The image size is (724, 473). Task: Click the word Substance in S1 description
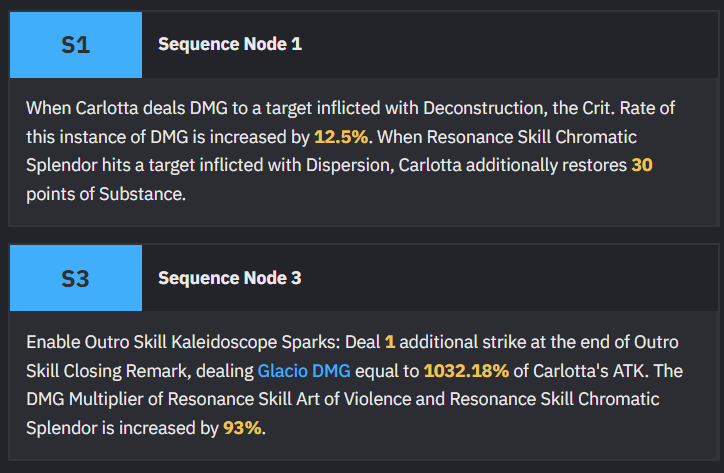(142, 194)
